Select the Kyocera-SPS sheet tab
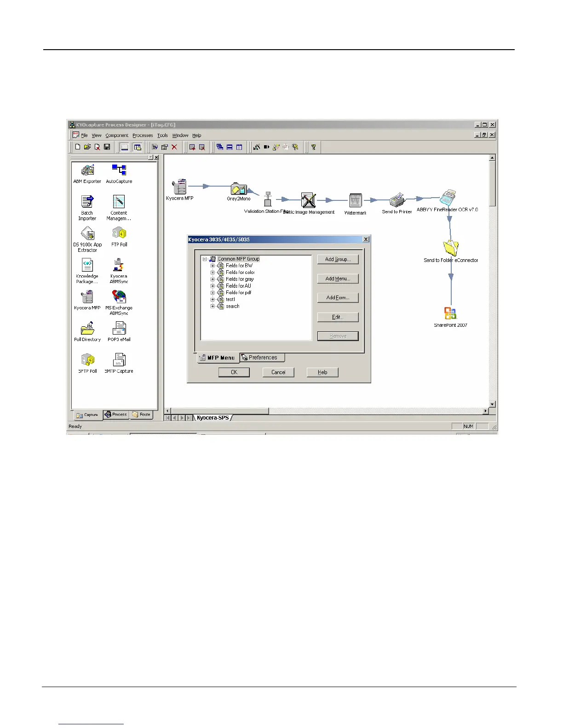This screenshot has height=728, width=563. pos(213,418)
